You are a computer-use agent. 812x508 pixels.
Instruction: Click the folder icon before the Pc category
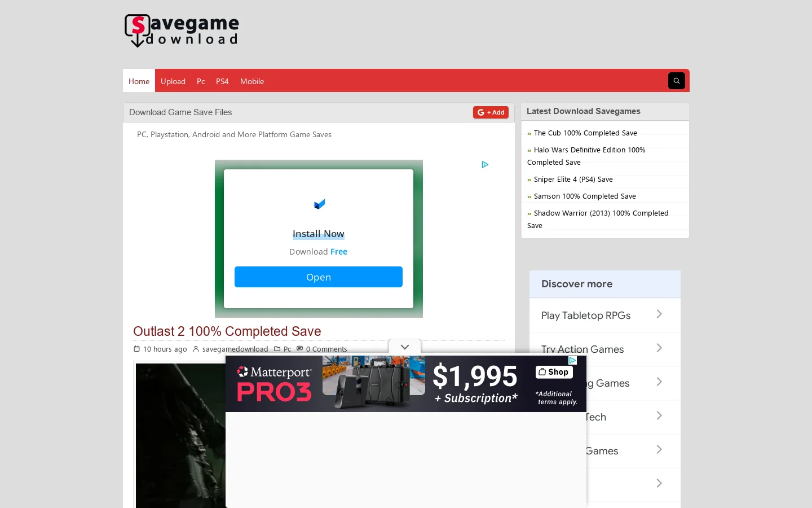pos(277,349)
